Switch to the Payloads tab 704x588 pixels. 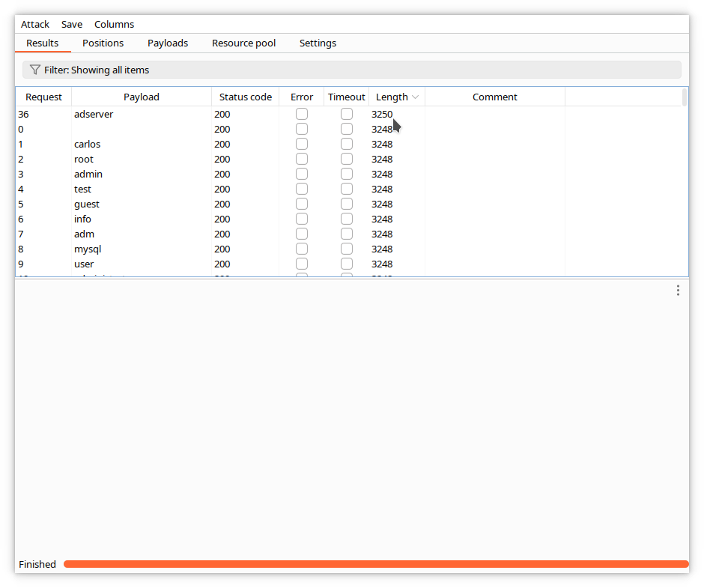168,43
